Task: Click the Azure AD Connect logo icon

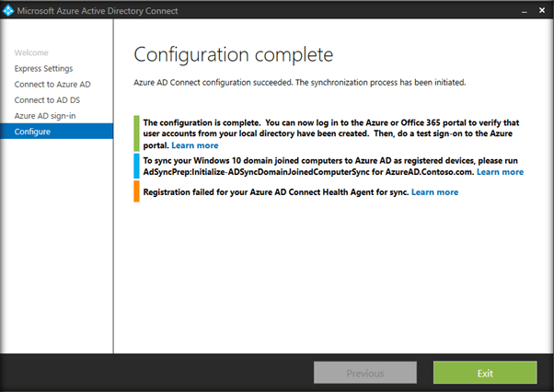Action: [7, 11]
